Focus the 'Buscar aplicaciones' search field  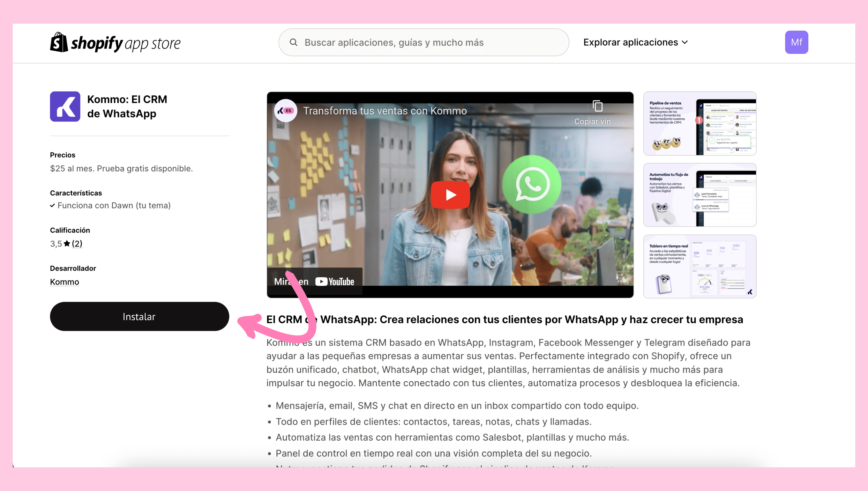[423, 42]
